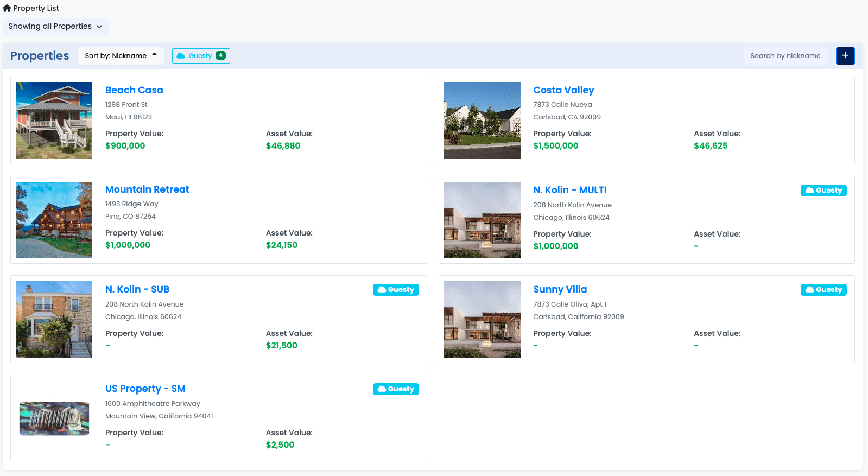The width and height of the screenshot is (868, 476).
Task: Click Pine, CO 87254 text
Action: pyautogui.click(x=130, y=216)
